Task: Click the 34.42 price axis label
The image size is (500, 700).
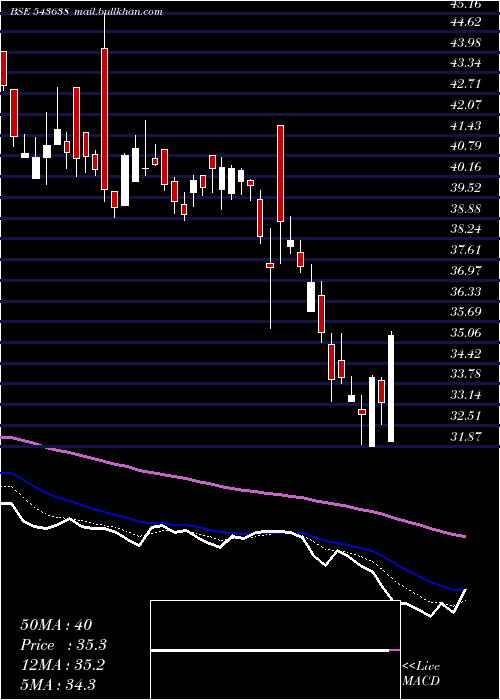Action: (466, 354)
